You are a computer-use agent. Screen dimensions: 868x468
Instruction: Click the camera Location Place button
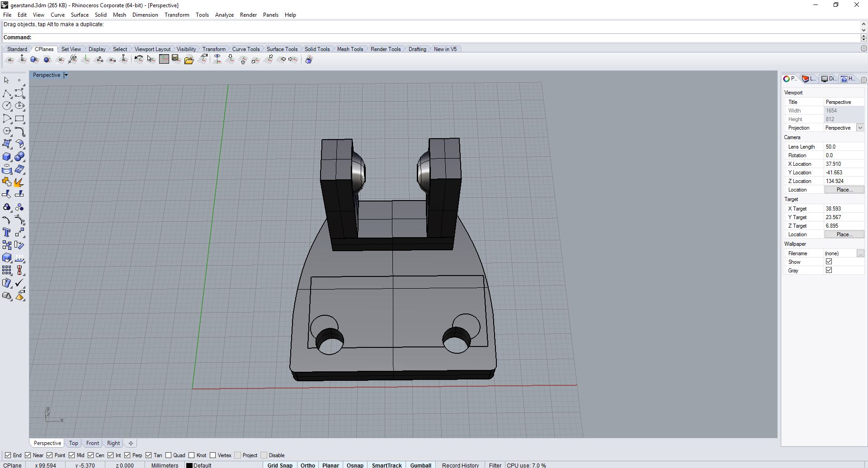(844, 190)
